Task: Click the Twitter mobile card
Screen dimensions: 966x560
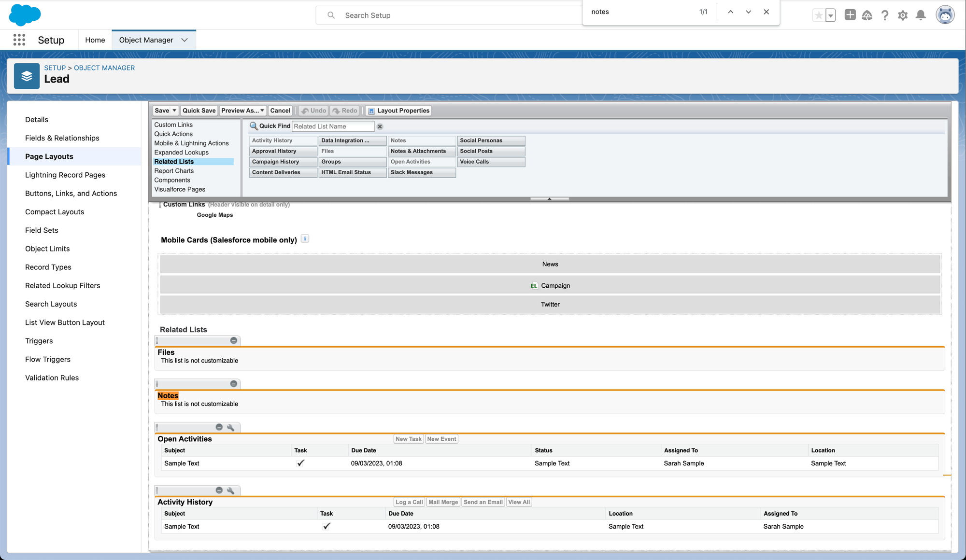Action: 550,304
